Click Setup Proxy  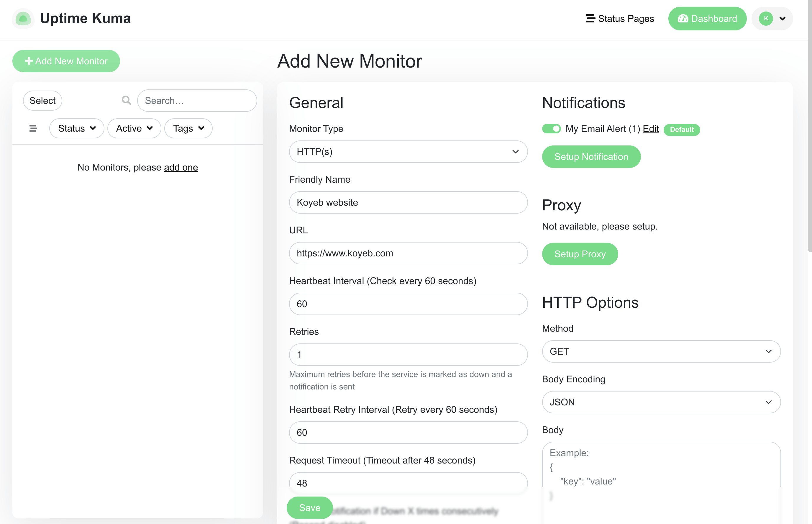pyautogui.click(x=579, y=254)
